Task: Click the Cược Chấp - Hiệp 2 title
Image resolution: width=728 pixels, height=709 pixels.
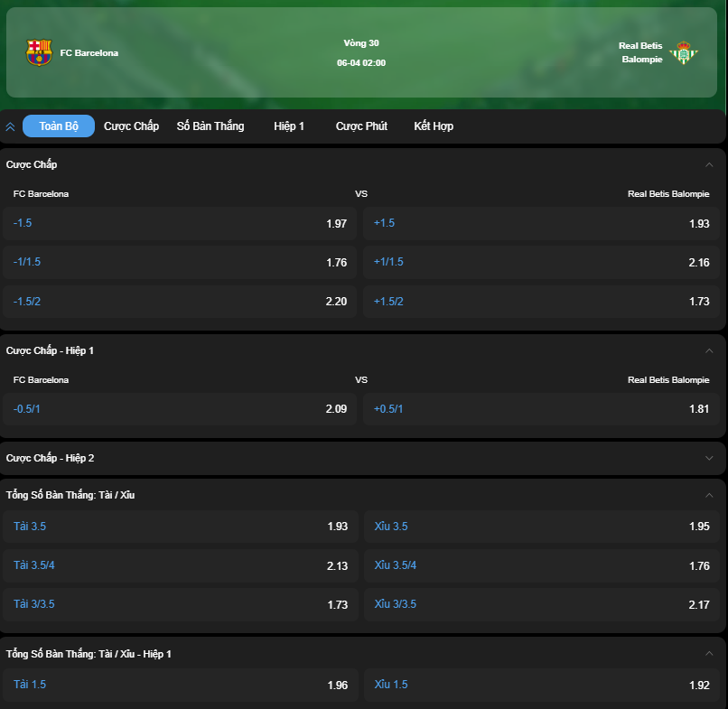Action: 50,458
